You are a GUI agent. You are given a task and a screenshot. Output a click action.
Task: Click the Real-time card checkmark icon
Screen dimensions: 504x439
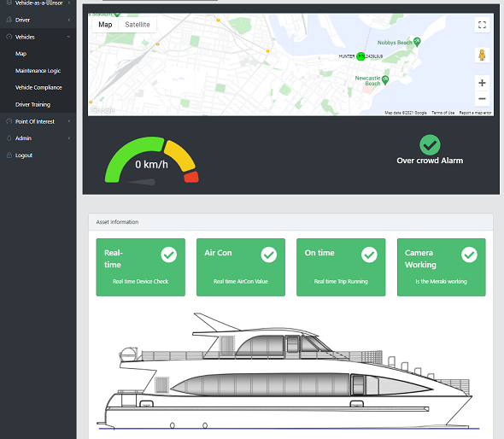(x=169, y=255)
